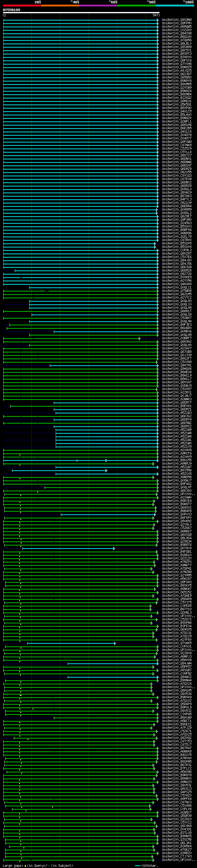Image resolution: width=197 pixels, height=868 pixels.
Task: Select the label UniRef100_Q947H1
Action: (177, 365)
